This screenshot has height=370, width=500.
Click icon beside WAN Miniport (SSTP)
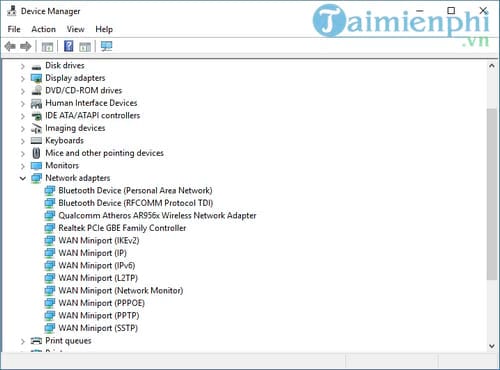pos(50,328)
